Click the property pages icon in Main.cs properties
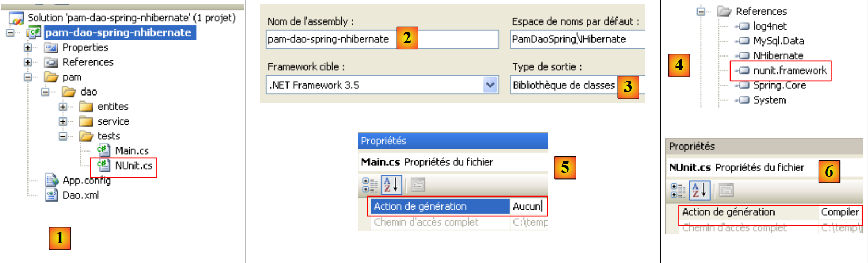Image resolution: width=868 pixels, height=263 pixels. tap(417, 185)
